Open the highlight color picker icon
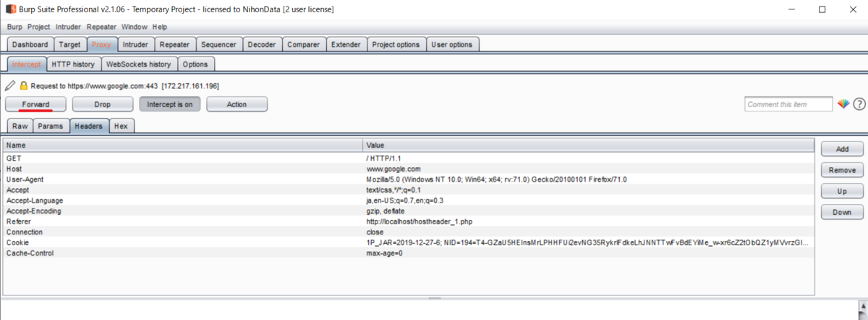 coord(843,104)
